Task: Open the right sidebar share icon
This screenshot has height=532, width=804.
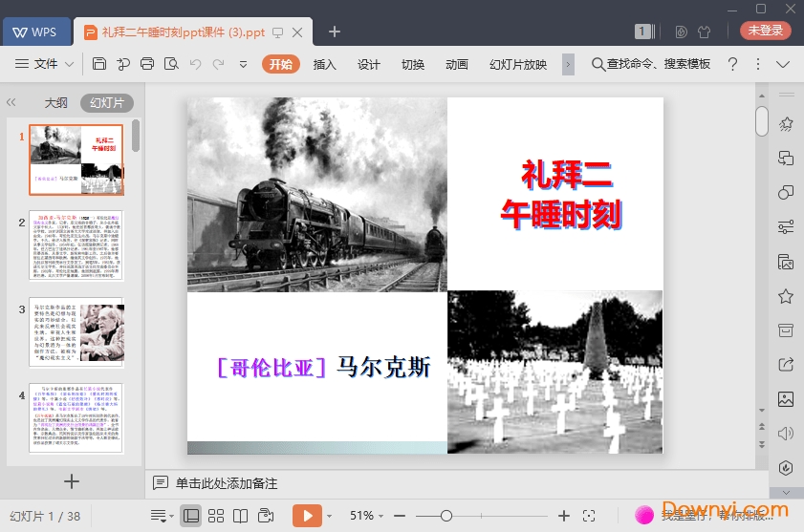Action: click(786, 365)
